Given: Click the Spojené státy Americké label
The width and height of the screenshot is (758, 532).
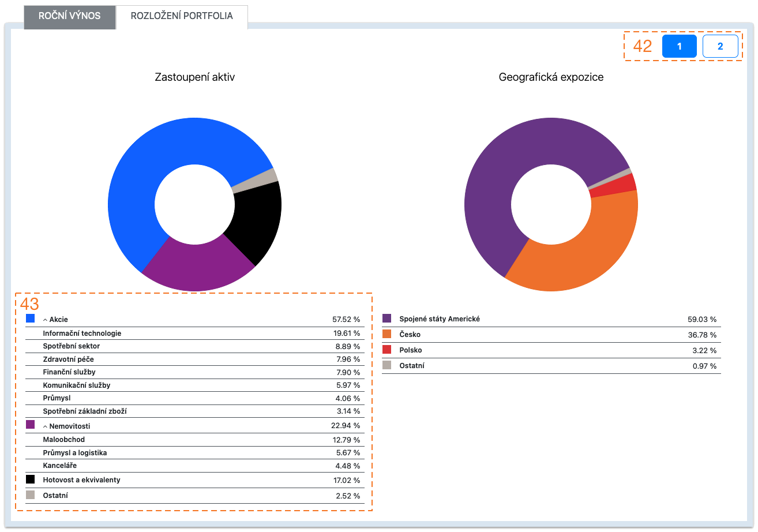Looking at the screenshot, I should click(440, 319).
